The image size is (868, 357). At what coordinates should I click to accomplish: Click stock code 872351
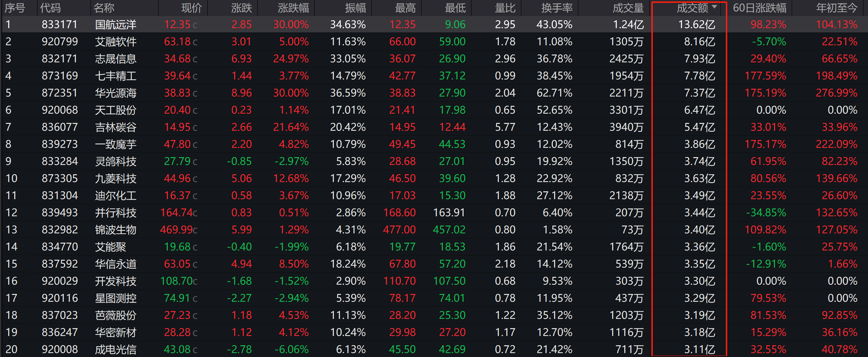pos(60,93)
